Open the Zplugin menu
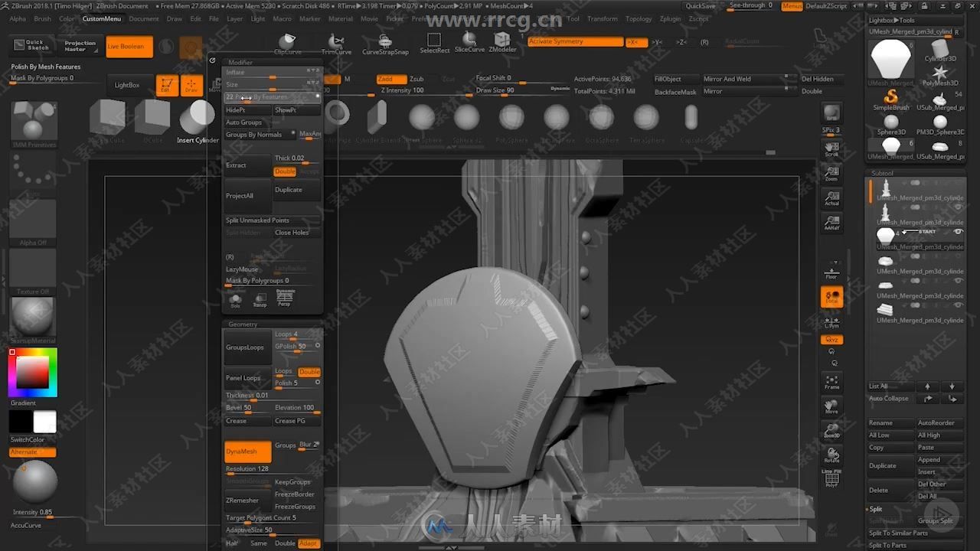 pos(671,18)
